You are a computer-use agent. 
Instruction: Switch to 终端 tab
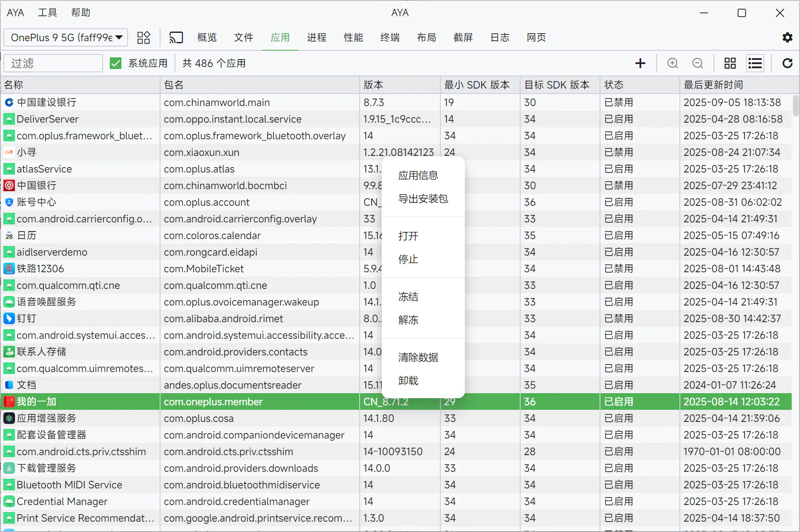[390, 37]
